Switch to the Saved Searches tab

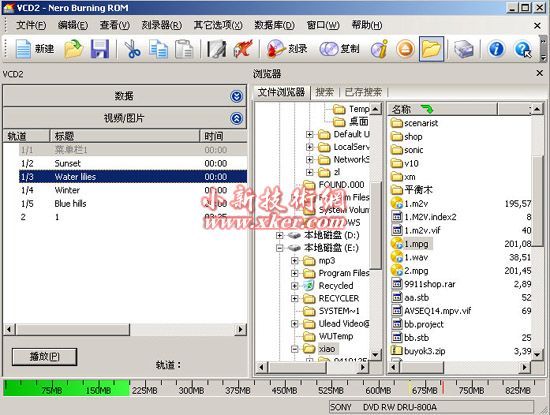[x=363, y=92]
